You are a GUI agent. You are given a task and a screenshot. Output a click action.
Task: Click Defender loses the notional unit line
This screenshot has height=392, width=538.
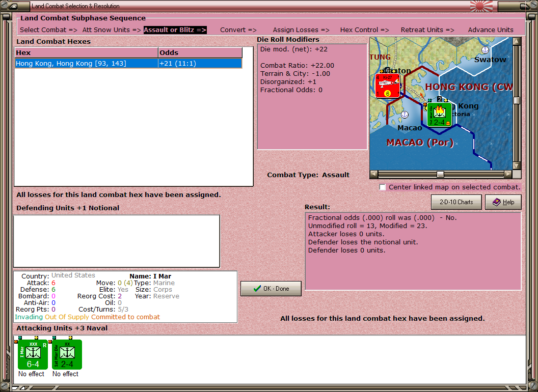[x=363, y=242]
